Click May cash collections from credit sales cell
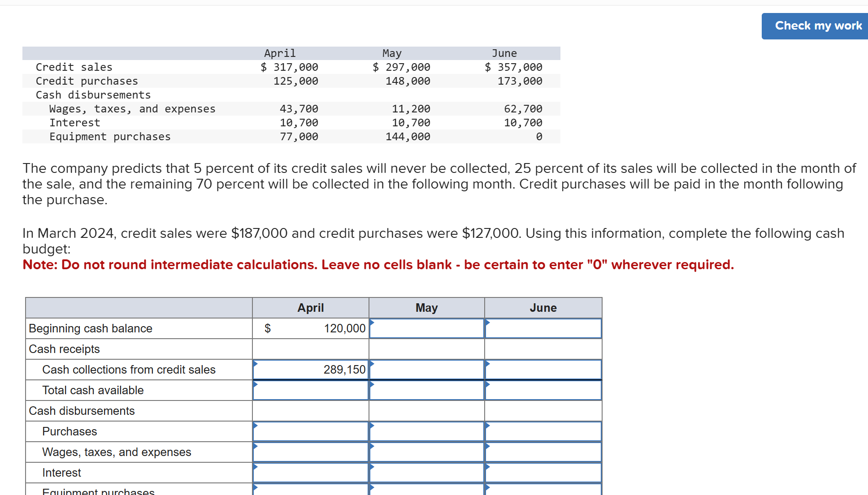Image resolution: width=868 pixels, height=495 pixels. (x=426, y=370)
